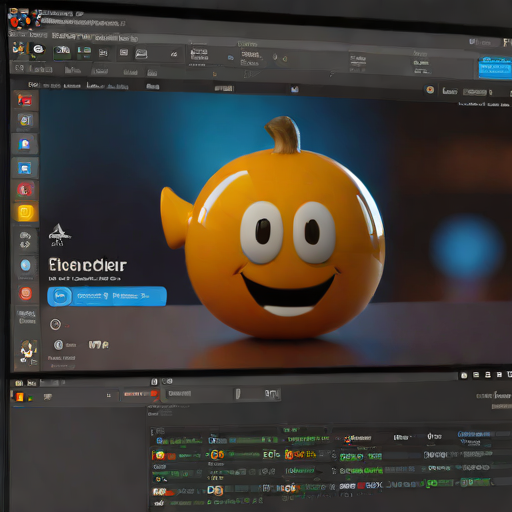
Task: Select the blue square icon in left sidebar
Action: [x=25, y=168]
